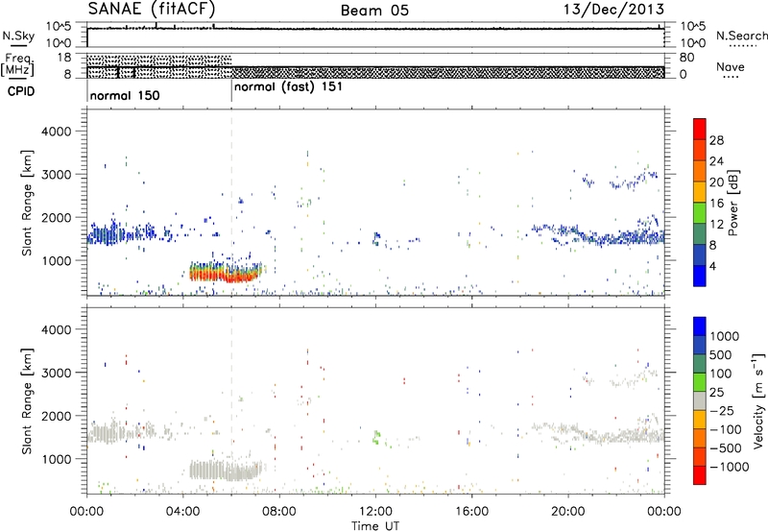Click the 'SANAE (fitACF)' title text

coord(152,9)
